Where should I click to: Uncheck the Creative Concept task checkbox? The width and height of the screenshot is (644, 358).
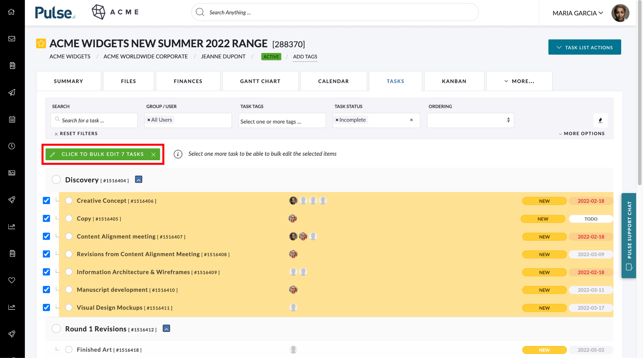(x=46, y=200)
